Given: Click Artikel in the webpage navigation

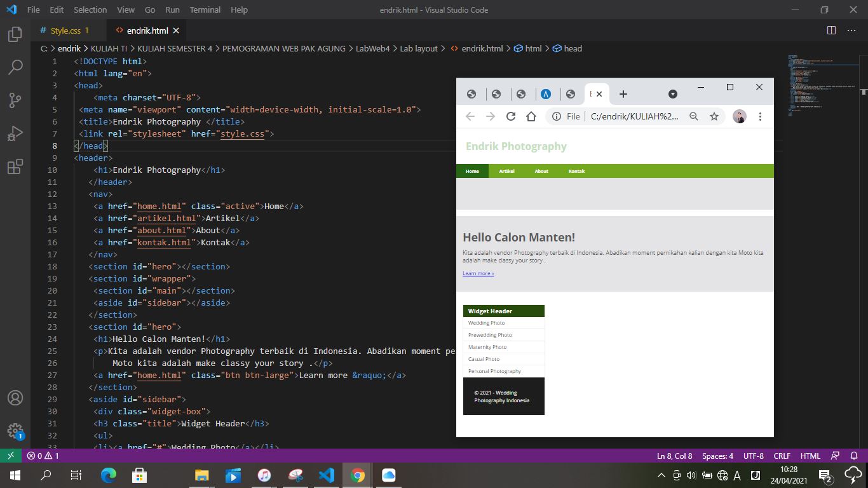Looking at the screenshot, I should pyautogui.click(x=506, y=171).
